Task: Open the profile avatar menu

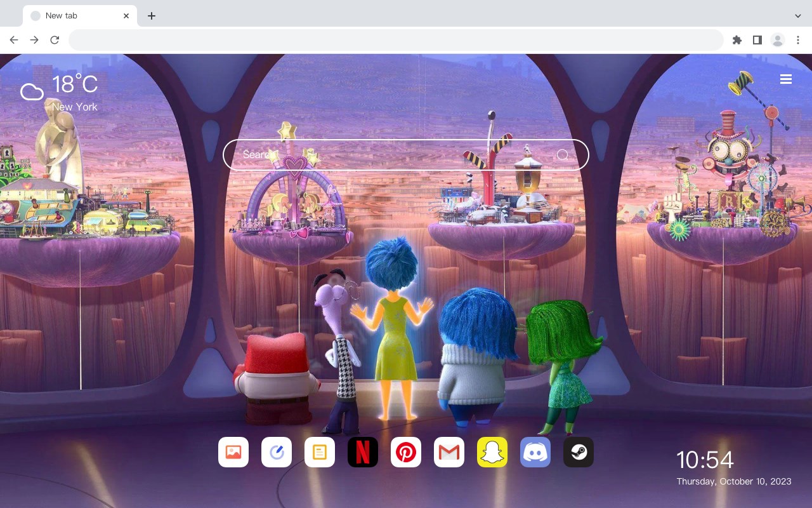Action: [778, 40]
